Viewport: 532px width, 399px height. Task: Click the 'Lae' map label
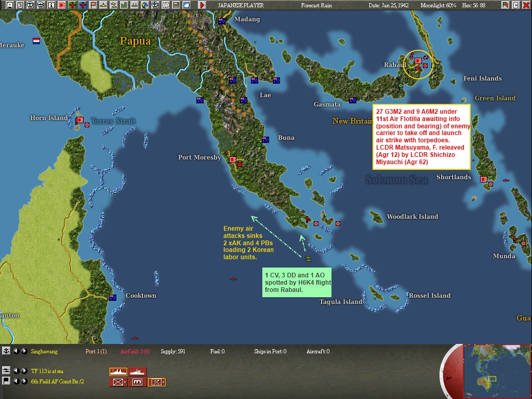click(x=265, y=95)
